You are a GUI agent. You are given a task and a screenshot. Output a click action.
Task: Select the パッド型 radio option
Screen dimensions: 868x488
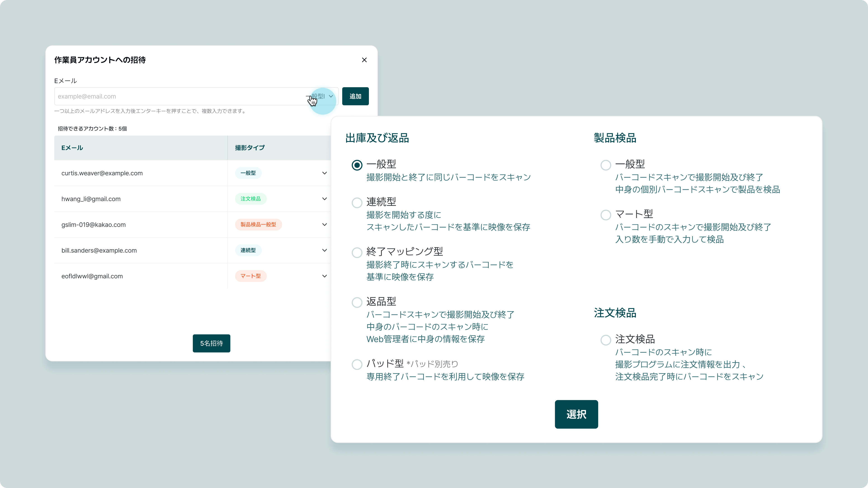[357, 364]
